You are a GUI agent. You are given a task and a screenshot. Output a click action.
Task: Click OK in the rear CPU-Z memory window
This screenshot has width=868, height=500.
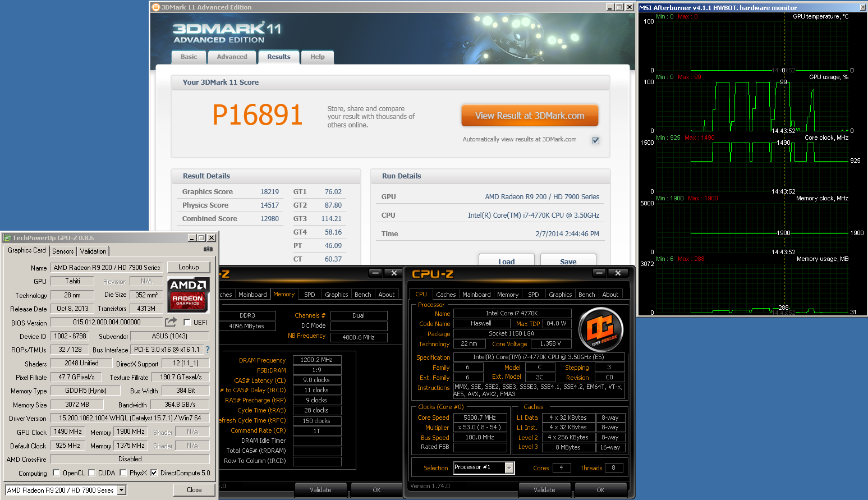coord(376,490)
